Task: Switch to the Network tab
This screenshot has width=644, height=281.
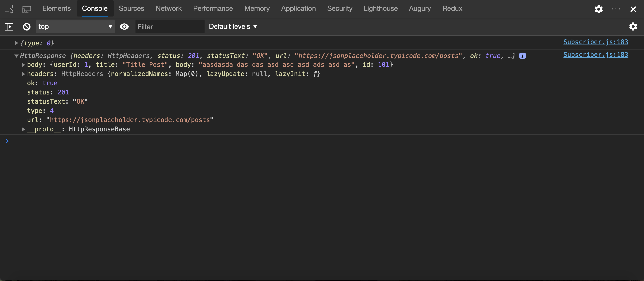Action: coord(168,8)
